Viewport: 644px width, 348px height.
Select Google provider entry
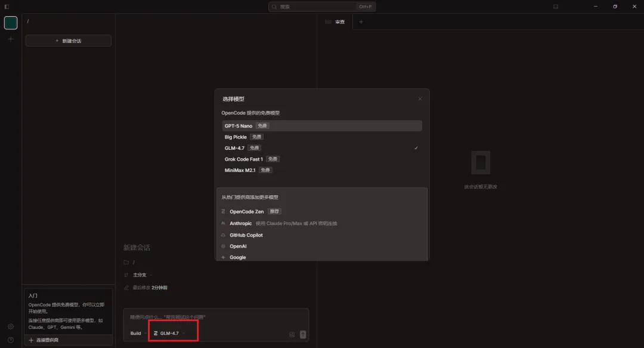322,257
